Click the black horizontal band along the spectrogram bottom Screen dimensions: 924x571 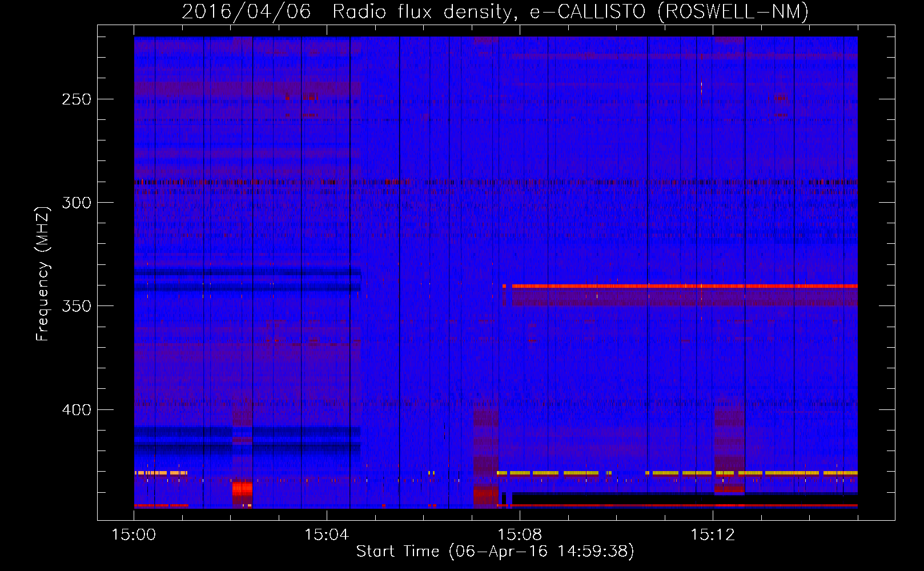pos(685,498)
